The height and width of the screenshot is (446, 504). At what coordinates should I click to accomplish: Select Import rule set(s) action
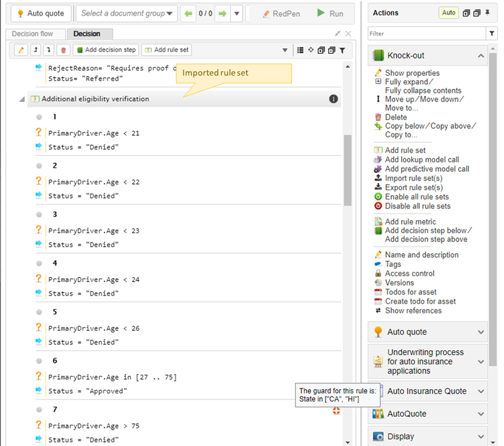click(x=413, y=178)
